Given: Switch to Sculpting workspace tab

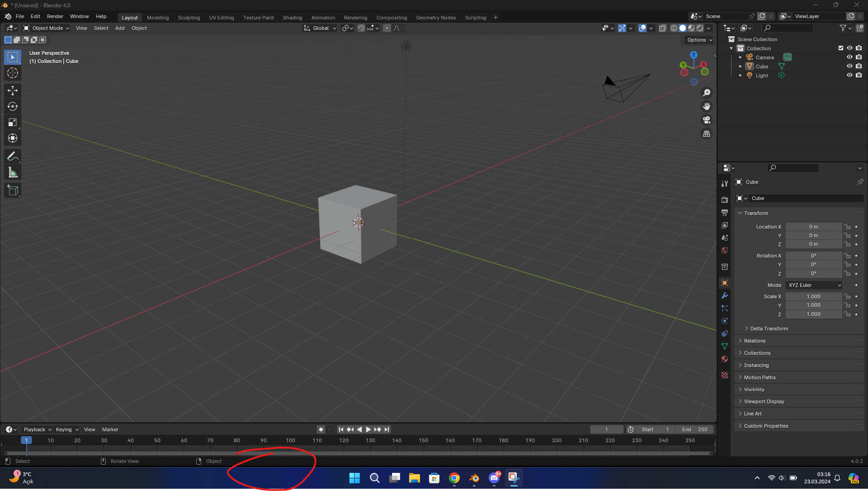Looking at the screenshot, I should click(x=189, y=18).
